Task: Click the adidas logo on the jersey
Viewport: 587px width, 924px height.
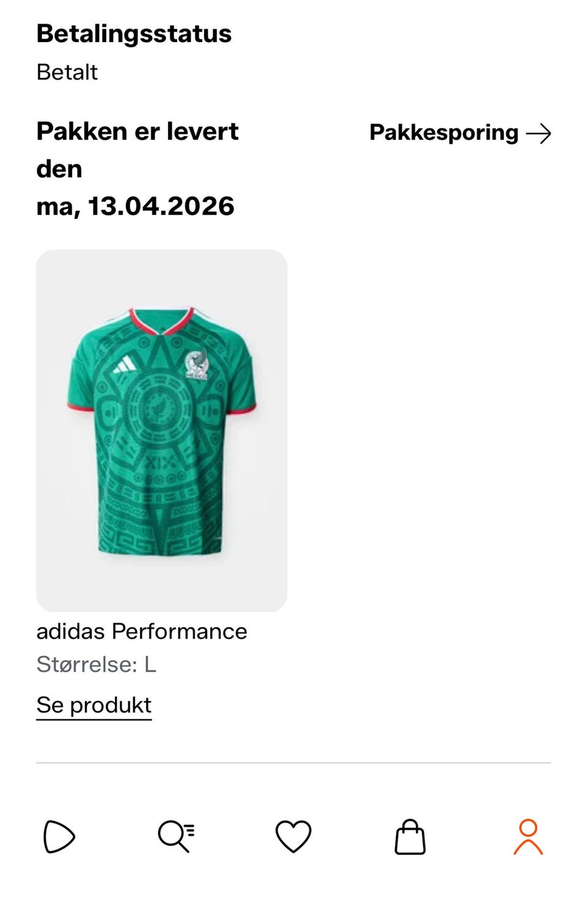Action: point(125,364)
